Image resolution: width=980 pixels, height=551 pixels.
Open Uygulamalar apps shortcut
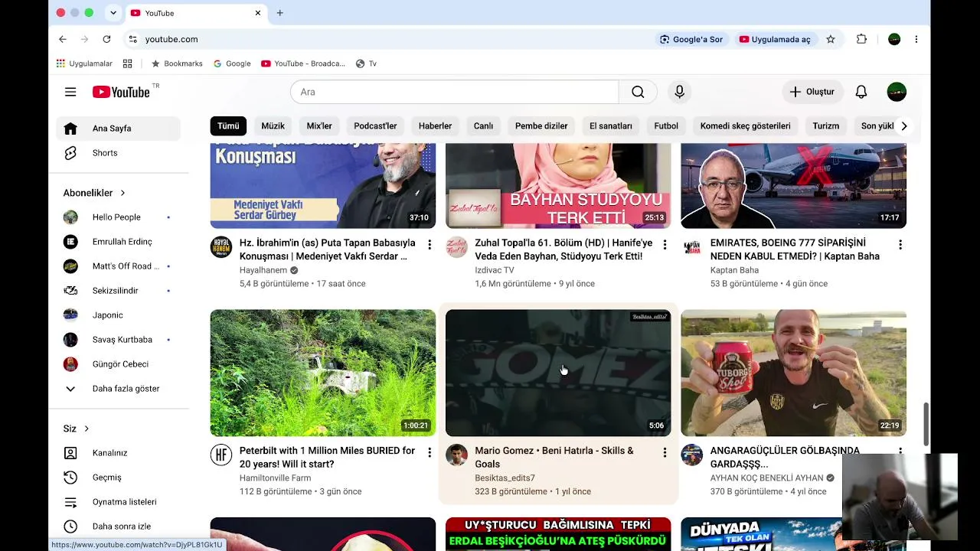point(84,64)
